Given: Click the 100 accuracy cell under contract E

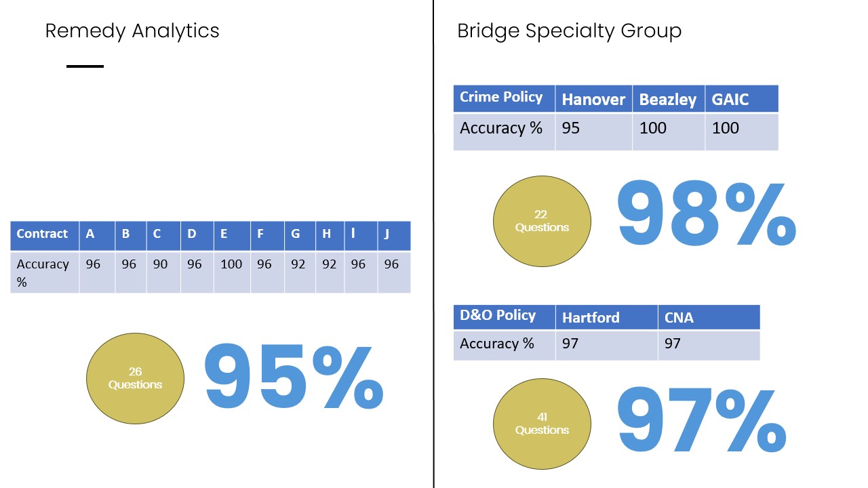Looking at the screenshot, I should click(231, 264).
